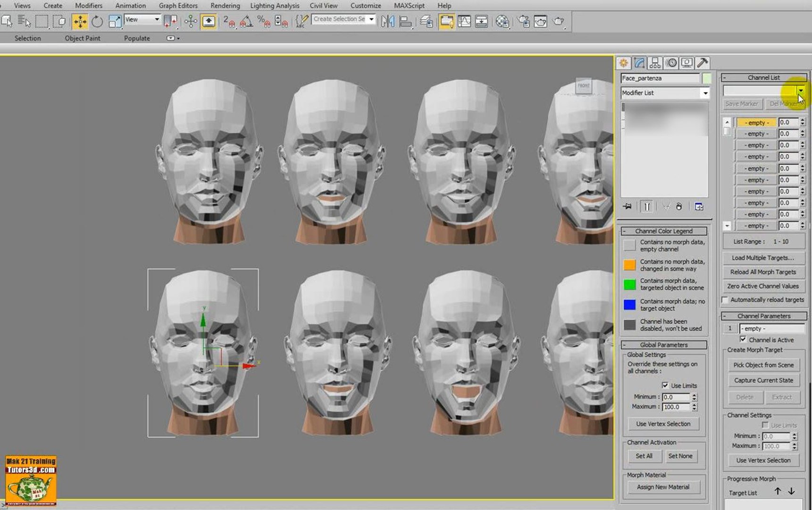Toggle Channel Settings Use Limits checkbox
The width and height of the screenshot is (812, 510).
point(765,425)
